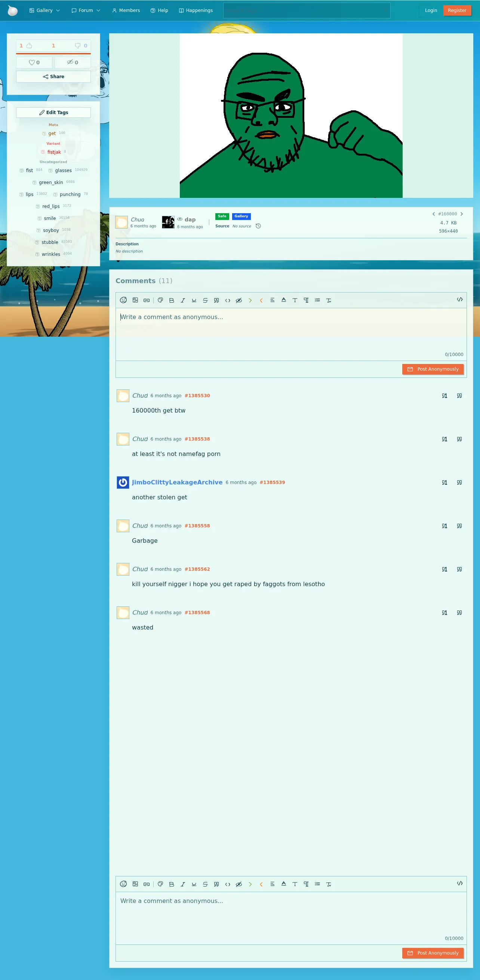
Task: Toggle italic in the lower comment editor
Action: click(183, 884)
